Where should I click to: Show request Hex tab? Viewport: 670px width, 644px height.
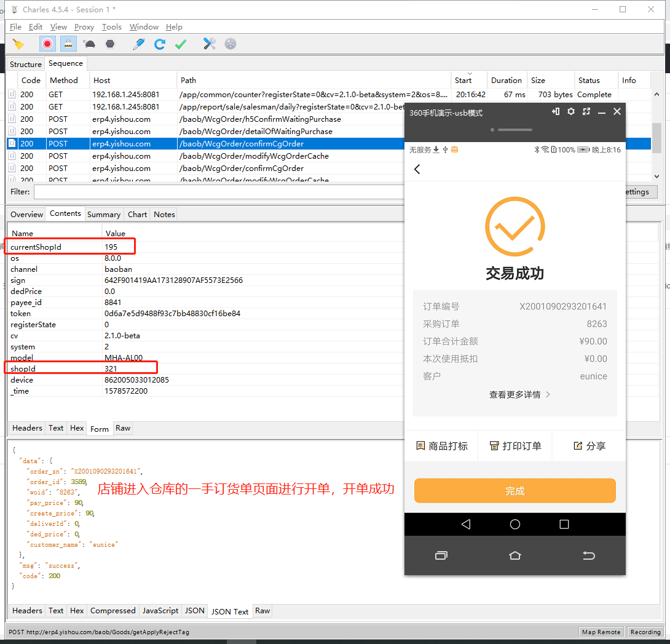pos(77,428)
